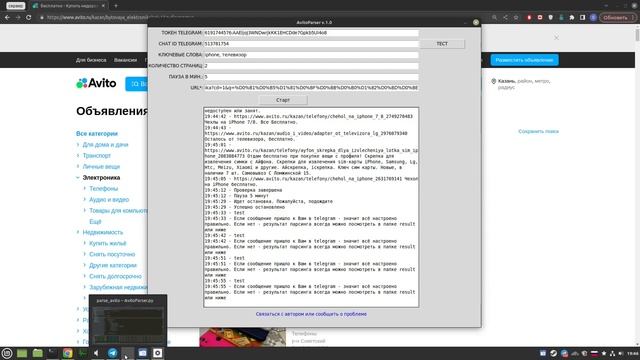Screen dimensions: 640x360
Task: Open the Chrome extensions puzzle icon
Action: click(572, 18)
